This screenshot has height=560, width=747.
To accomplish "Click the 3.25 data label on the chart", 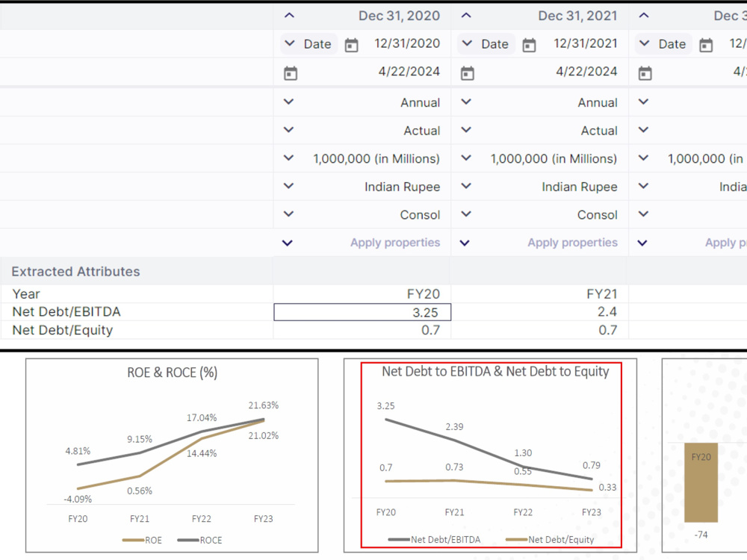I will (386, 405).
